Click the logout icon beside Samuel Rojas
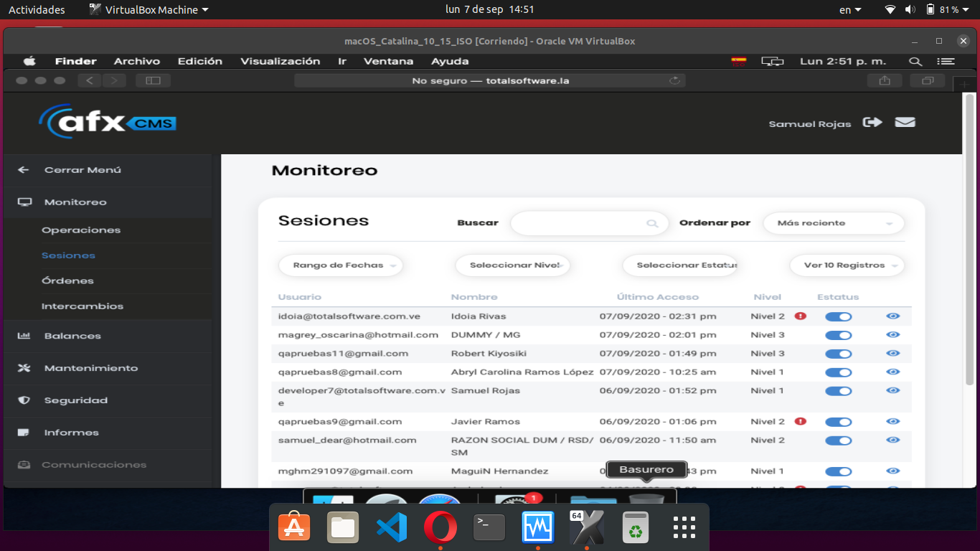Image resolution: width=980 pixels, height=551 pixels. pyautogui.click(x=872, y=123)
